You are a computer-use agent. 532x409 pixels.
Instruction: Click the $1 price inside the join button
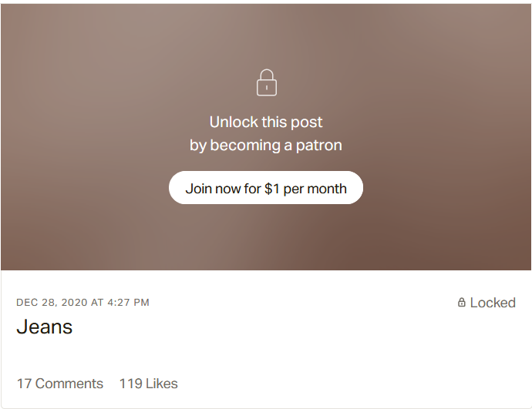pyautogui.click(x=272, y=188)
